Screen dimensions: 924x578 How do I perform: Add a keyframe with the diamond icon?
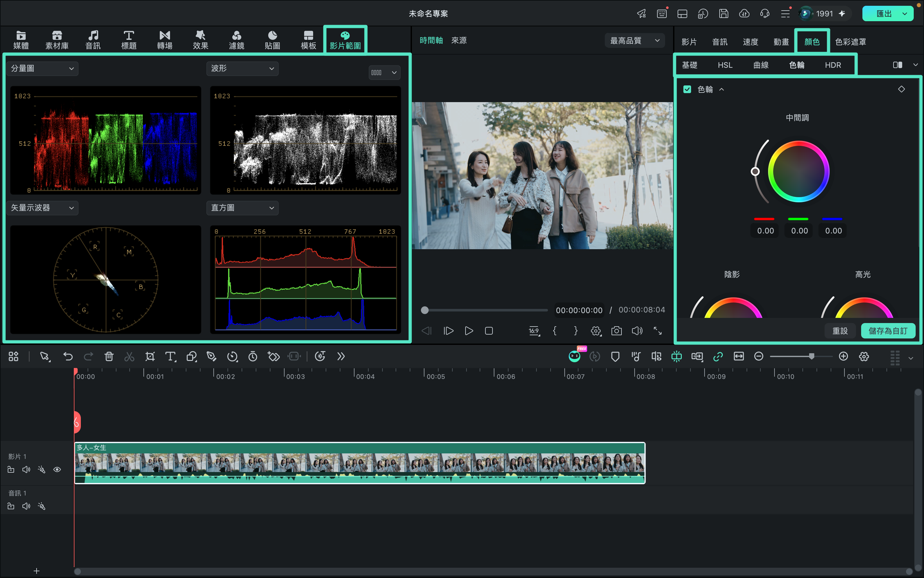(x=901, y=89)
